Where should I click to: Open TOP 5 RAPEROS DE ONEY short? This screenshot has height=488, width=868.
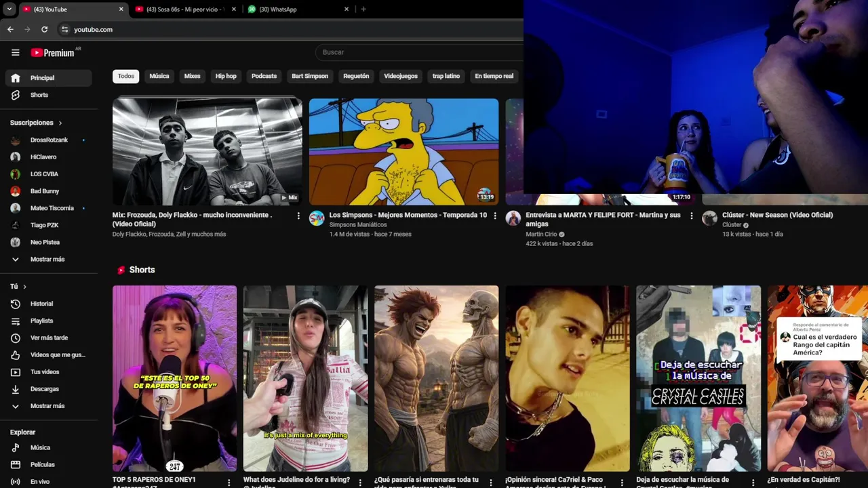coord(174,378)
